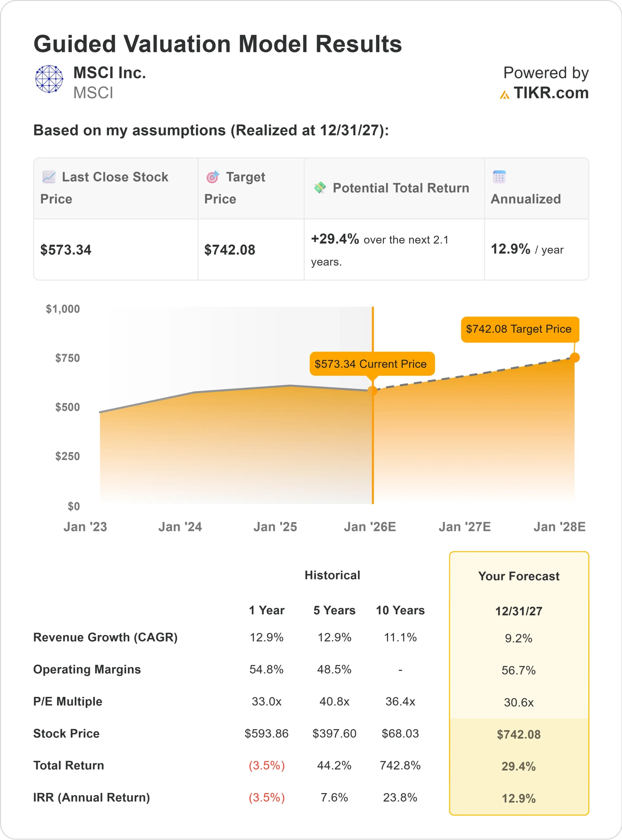Screen dimensions: 622x840
Task: Click the forecast $742.08 stock price cell
Action: tap(519, 734)
